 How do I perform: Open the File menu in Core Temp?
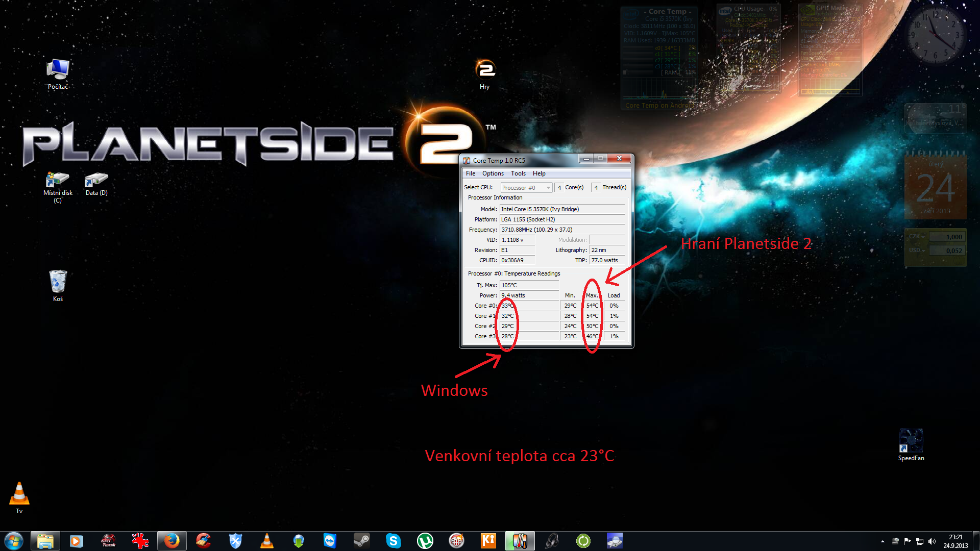pos(471,173)
